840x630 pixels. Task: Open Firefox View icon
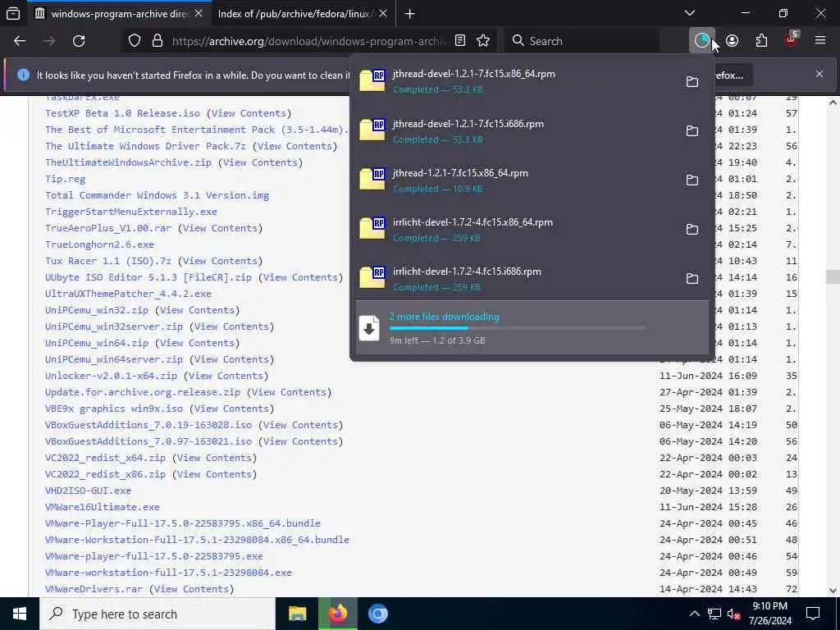[x=13, y=13]
